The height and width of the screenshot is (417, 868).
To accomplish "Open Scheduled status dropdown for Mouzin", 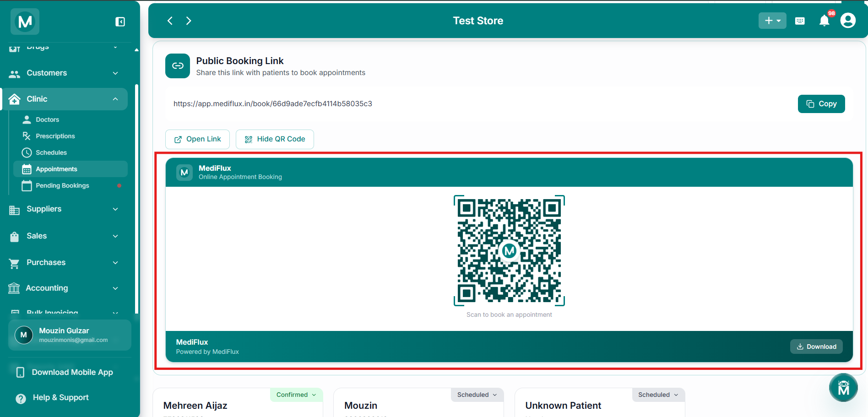I will (x=477, y=395).
